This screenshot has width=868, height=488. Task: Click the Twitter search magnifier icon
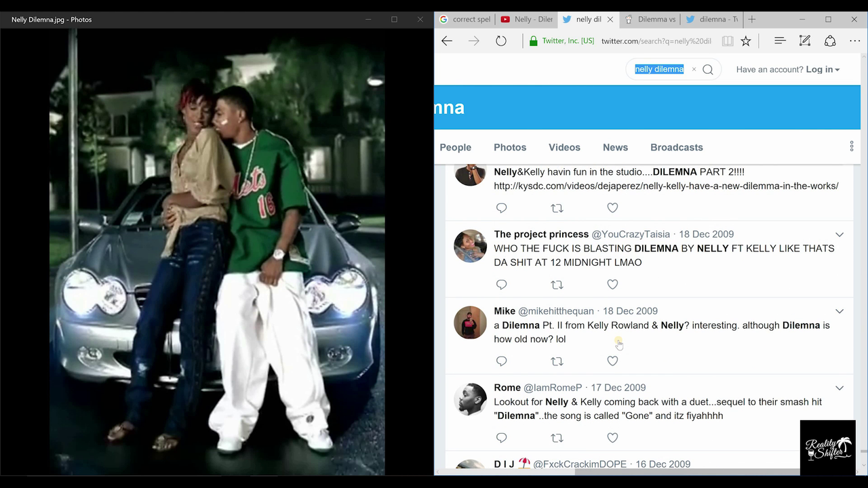point(708,70)
